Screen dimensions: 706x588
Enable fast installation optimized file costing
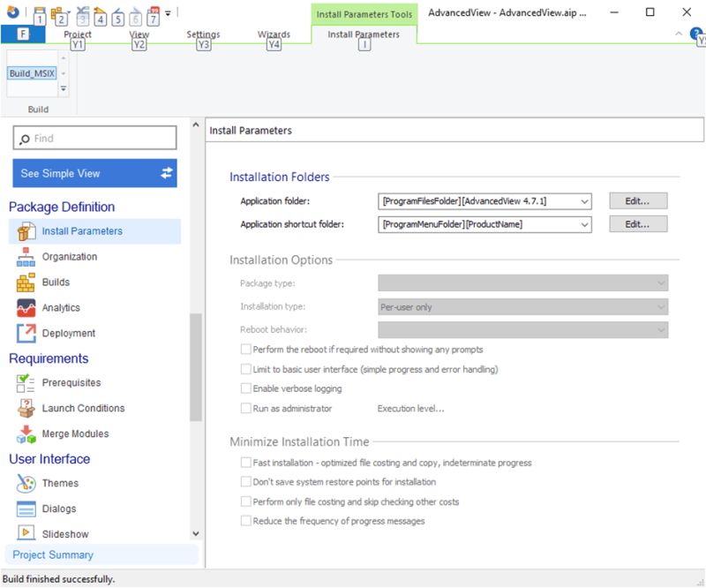246,463
